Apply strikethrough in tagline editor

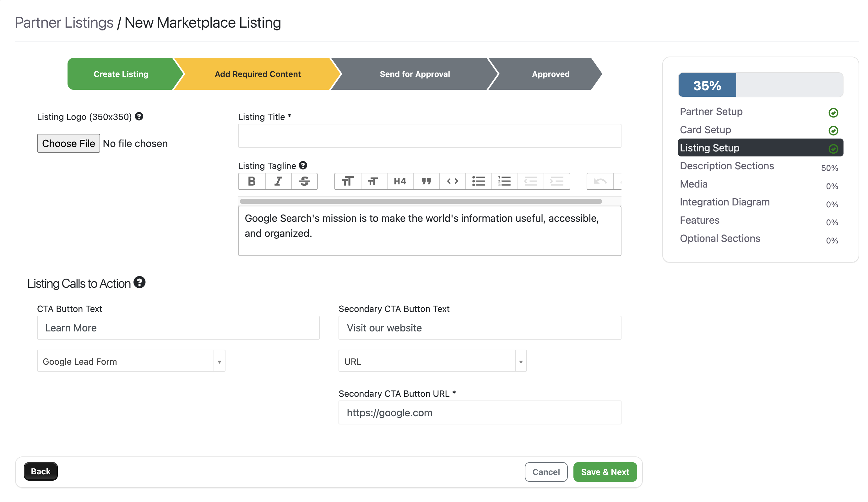(x=305, y=181)
